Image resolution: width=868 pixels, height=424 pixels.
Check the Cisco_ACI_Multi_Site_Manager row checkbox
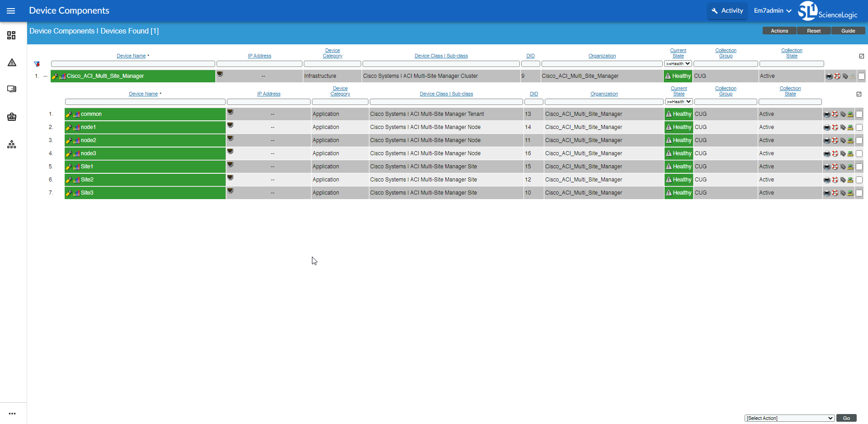tap(862, 76)
